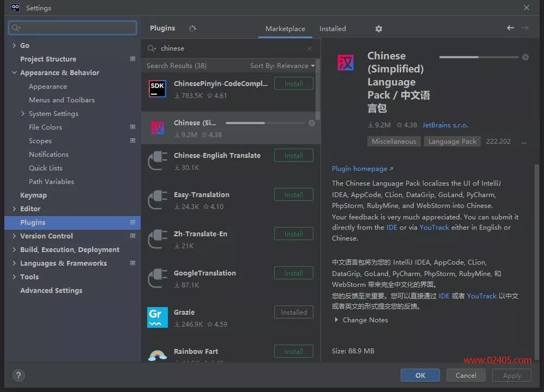Open Advanced Settings page
The width and height of the screenshot is (544, 392).
51,290
